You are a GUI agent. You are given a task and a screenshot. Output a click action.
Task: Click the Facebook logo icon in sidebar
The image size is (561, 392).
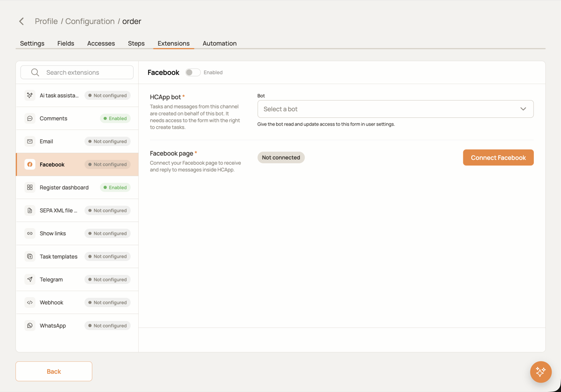30,164
